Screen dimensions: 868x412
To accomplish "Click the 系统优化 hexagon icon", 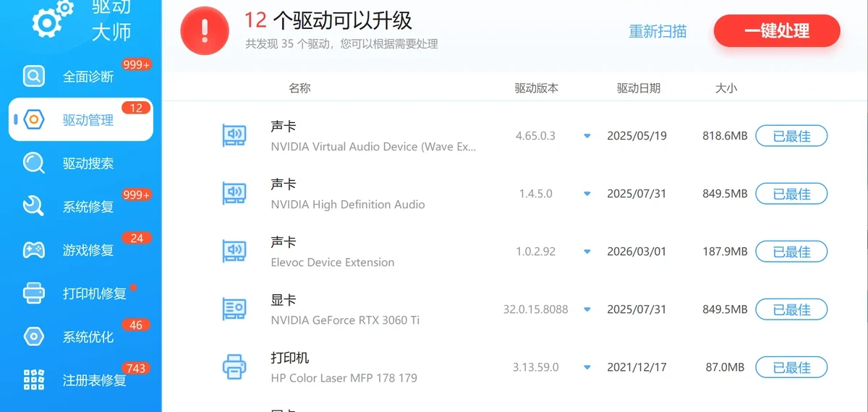I will [x=34, y=336].
